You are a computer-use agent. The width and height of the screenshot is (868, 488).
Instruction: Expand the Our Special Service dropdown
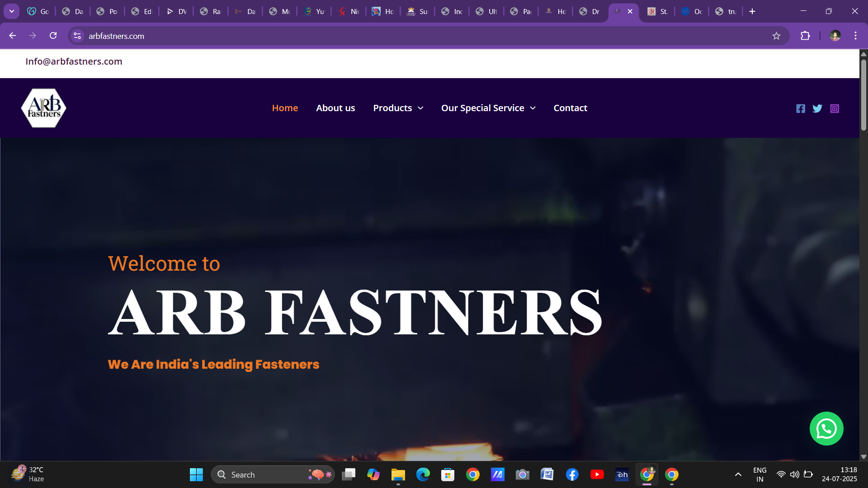488,108
